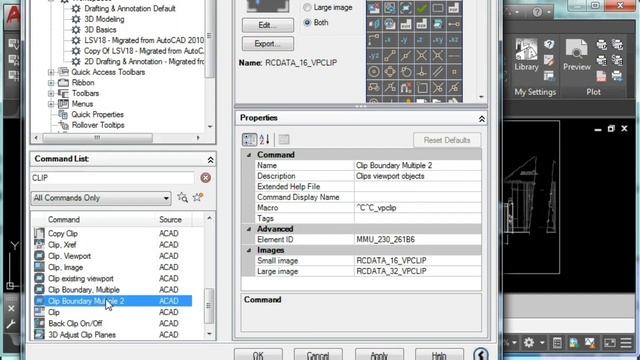Viewport: 640px width, 360px height.
Task: Pick the parallel lines snap image
Action: coord(438,71)
